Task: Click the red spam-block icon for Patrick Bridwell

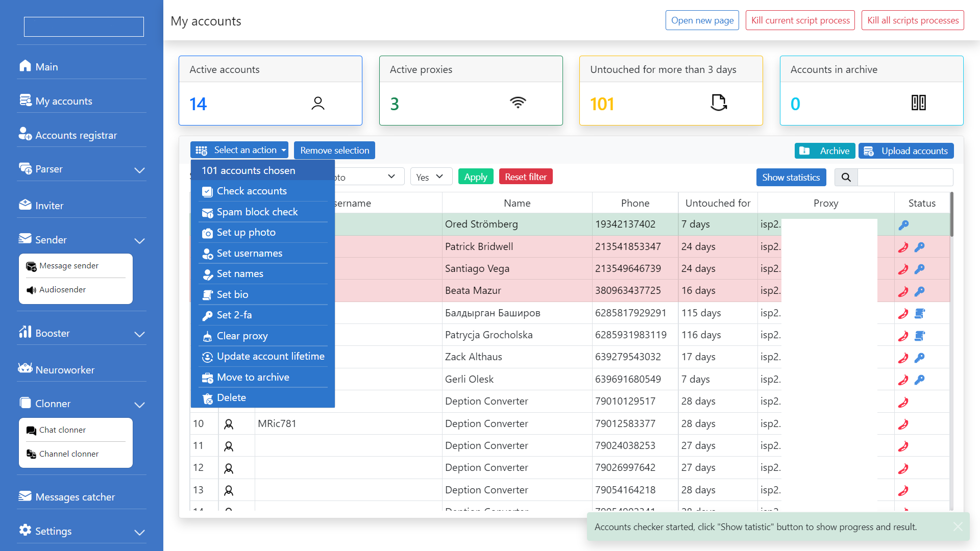Action: point(903,247)
